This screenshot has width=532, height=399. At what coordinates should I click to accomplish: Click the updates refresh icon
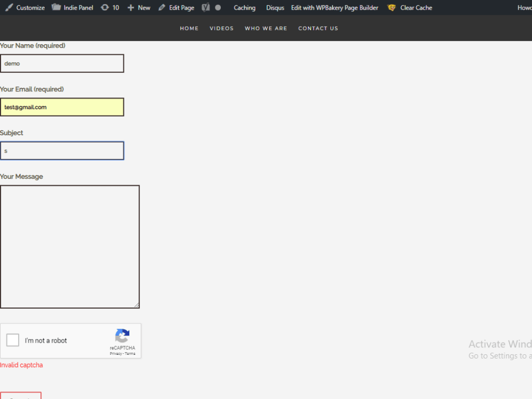[105, 7]
